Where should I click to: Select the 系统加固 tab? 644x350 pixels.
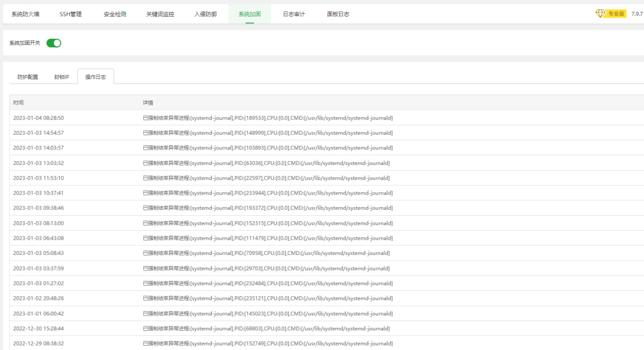250,14
